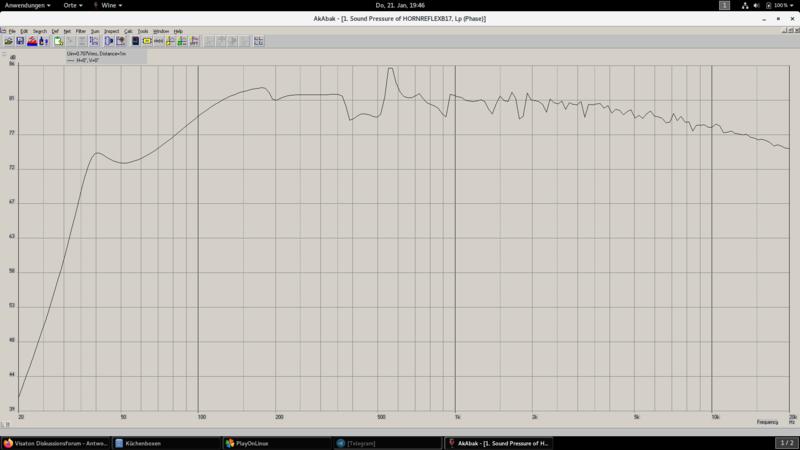Viewport: 800px width, 450px height.
Task: Click the workspace 1 indicator in top bar
Action: [724, 5]
